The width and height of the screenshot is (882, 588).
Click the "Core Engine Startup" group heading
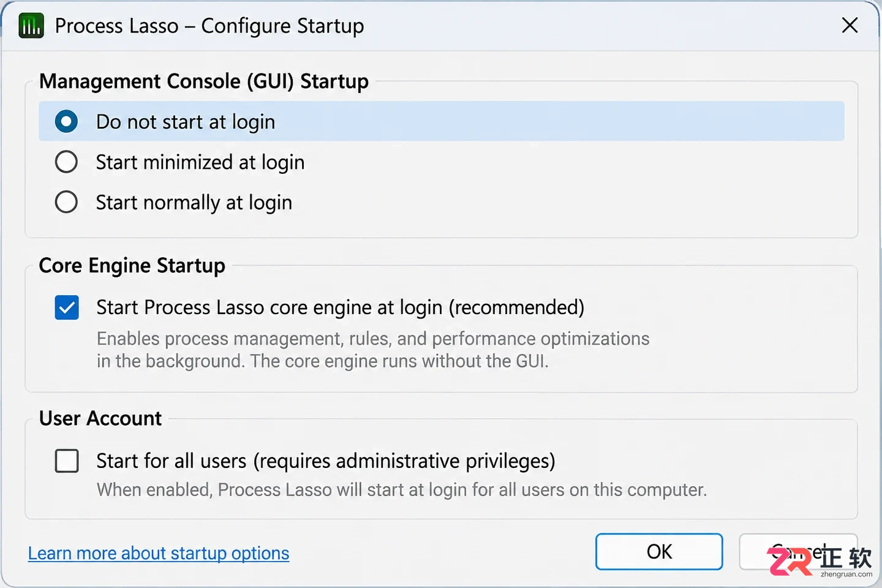tap(132, 265)
